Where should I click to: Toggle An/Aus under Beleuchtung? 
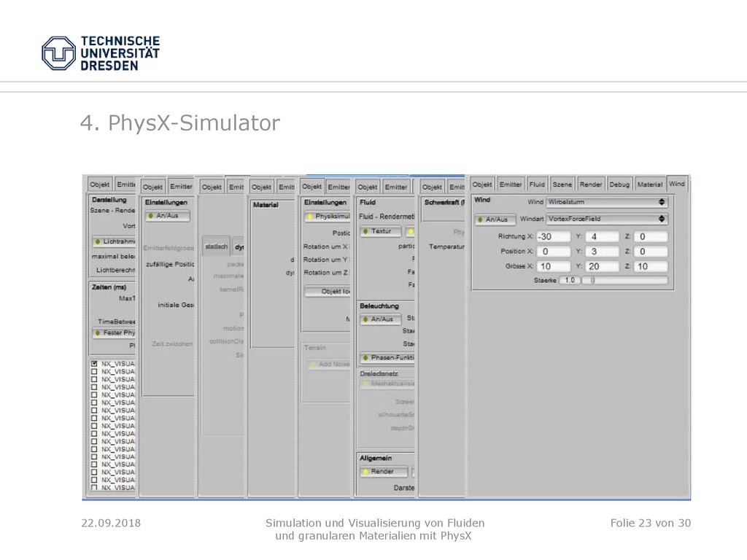(381, 319)
